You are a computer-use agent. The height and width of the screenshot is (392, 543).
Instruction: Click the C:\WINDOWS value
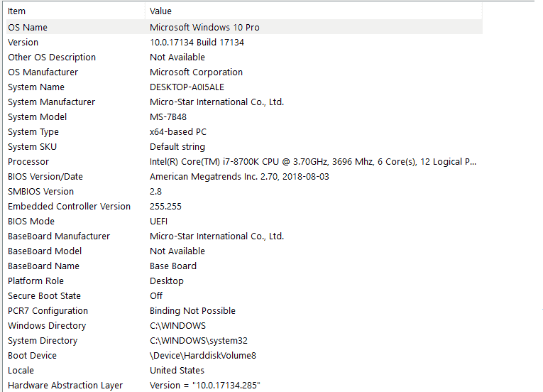[177, 325]
